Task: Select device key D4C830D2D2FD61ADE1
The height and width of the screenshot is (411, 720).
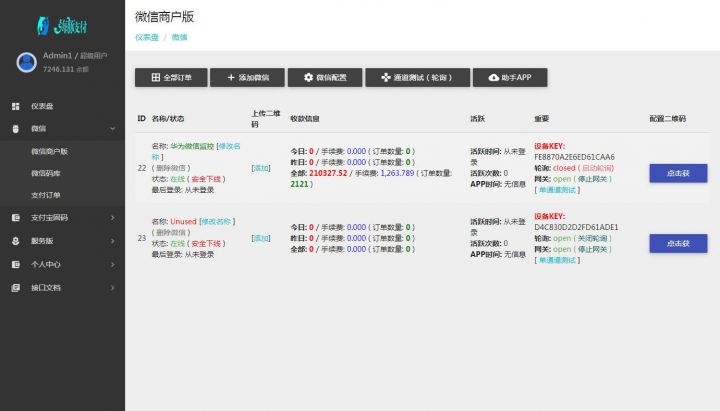Action: pyautogui.click(x=576, y=227)
